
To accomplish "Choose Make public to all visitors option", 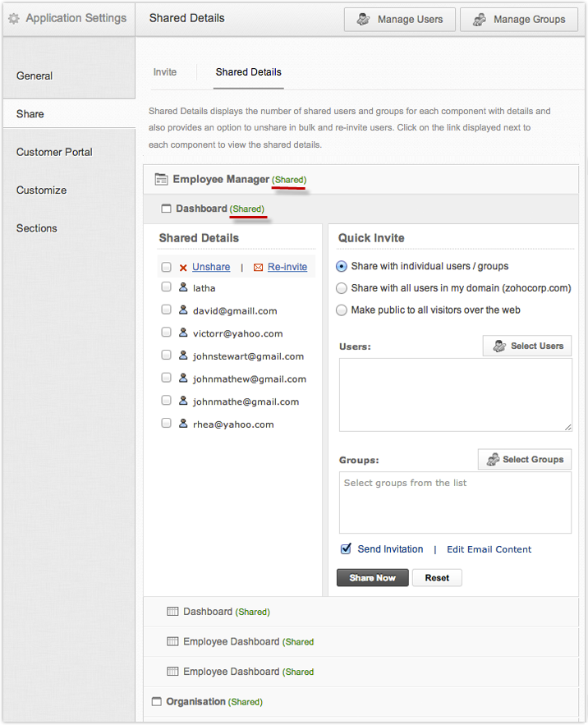I will tap(342, 310).
